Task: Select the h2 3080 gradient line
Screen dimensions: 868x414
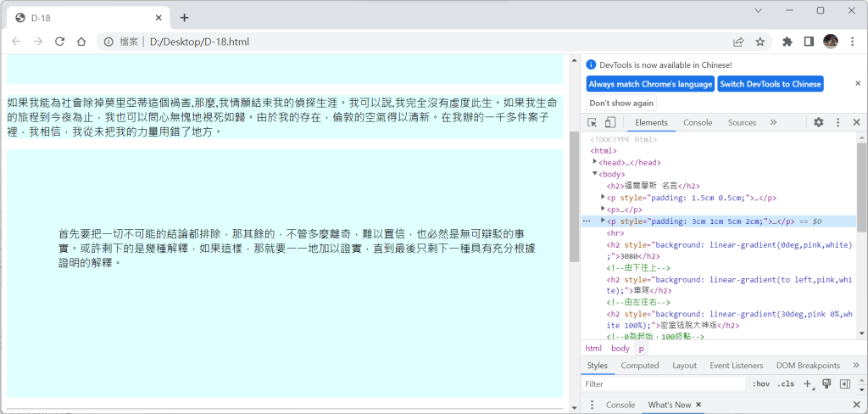Action: (x=729, y=250)
